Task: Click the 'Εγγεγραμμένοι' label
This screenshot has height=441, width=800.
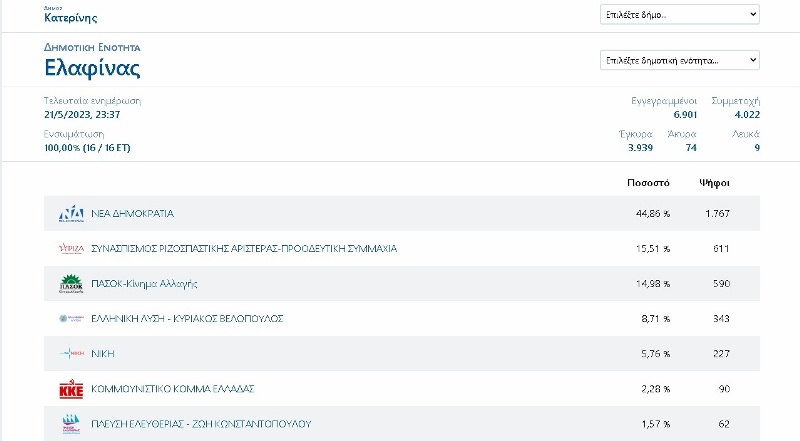Action: (x=664, y=101)
